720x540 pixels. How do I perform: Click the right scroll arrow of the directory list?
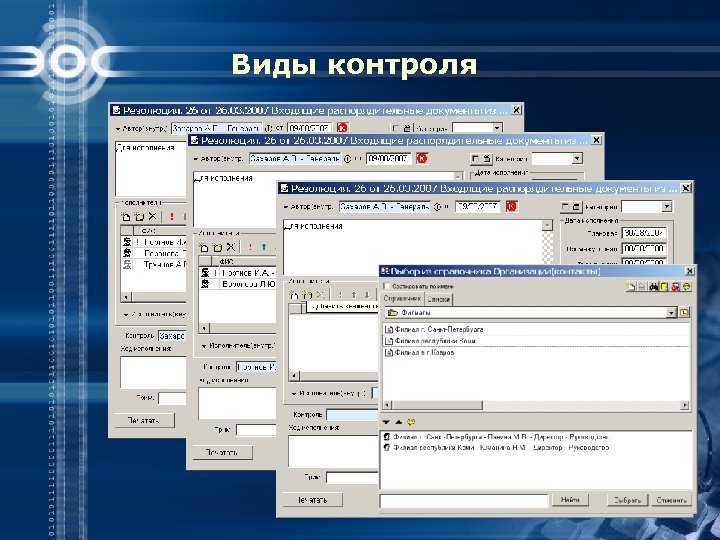tap(685, 405)
